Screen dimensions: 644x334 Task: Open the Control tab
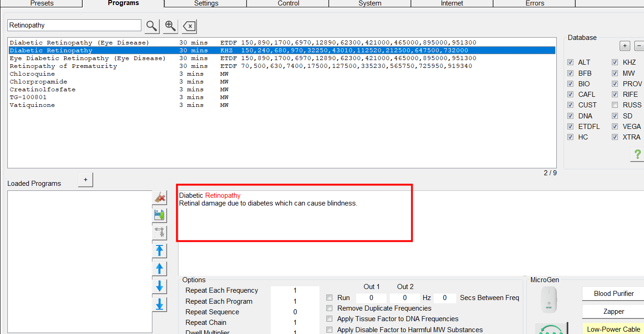288,3
